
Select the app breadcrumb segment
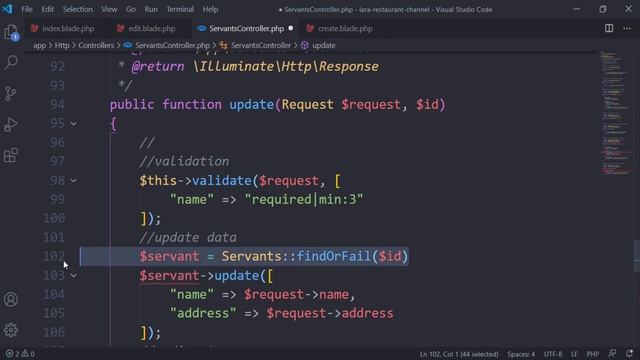pyautogui.click(x=40, y=45)
